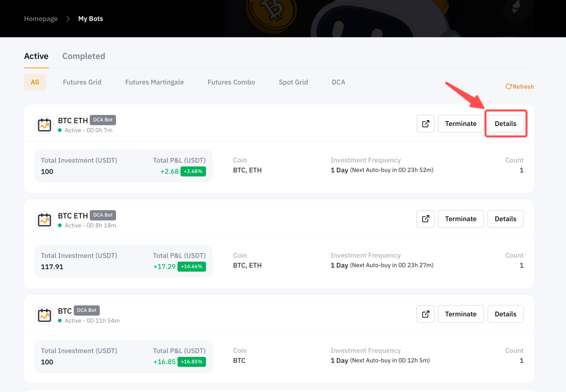Terminate the second BTC ETH bot
The width and height of the screenshot is (566, 392).
461,219
